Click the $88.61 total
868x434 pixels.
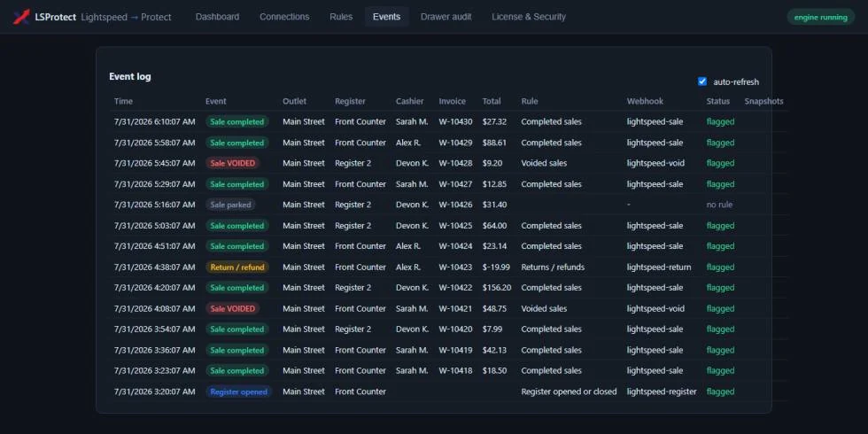[494, 143]
